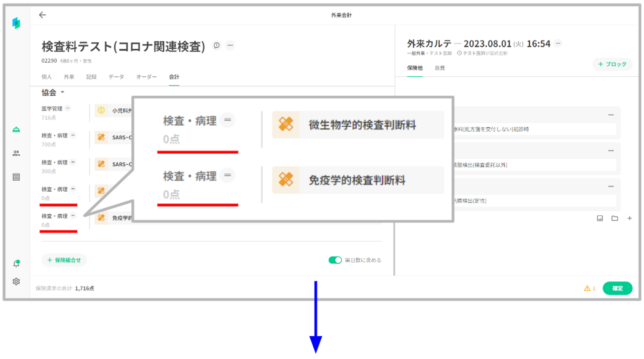Toggle the 実日数に含める switch
The image size is (644, 359).
tap(335, 260)
